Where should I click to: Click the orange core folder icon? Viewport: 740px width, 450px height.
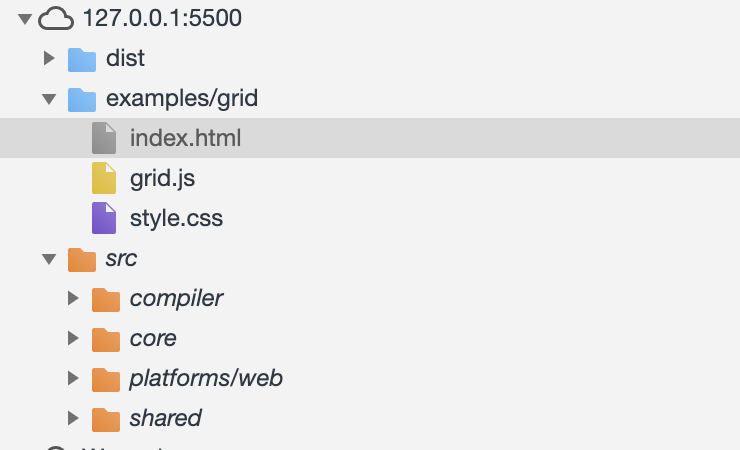click(x=105, y=339)
